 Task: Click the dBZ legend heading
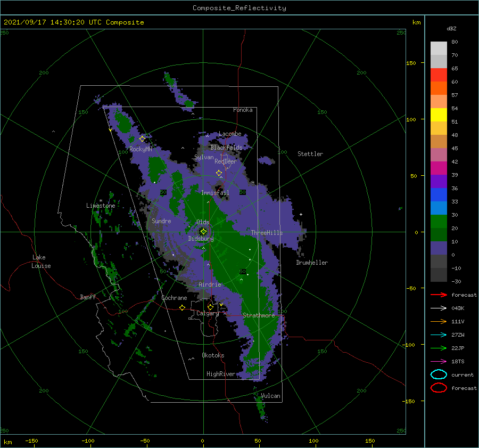pos(451,28)
